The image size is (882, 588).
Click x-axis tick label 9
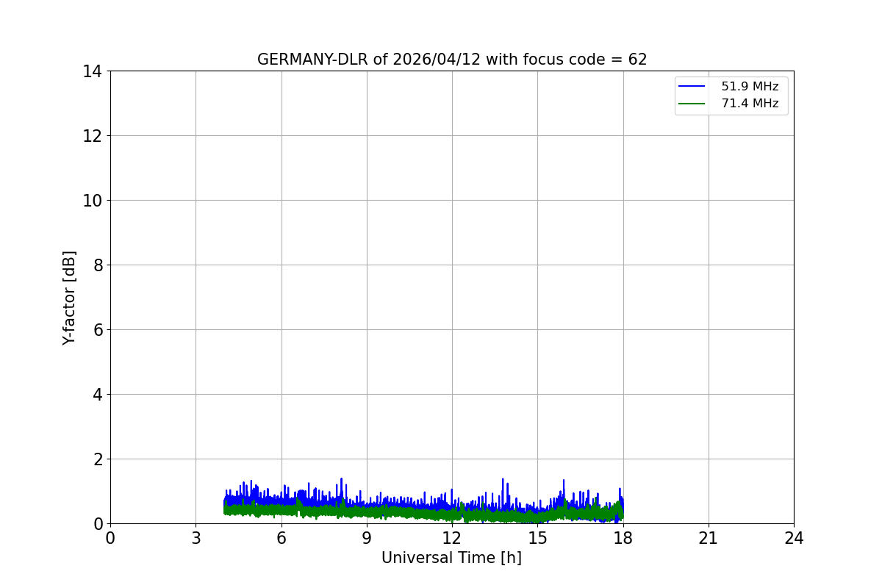(367, 538)
